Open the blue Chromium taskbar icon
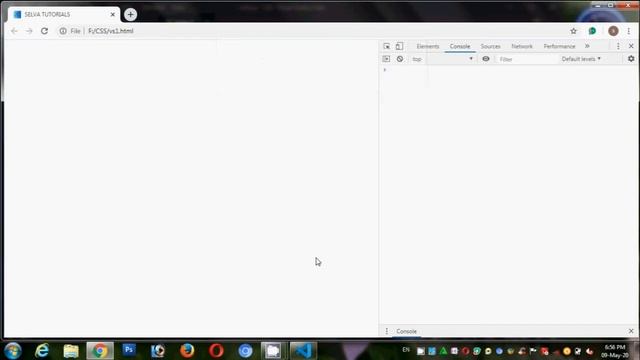The height and width of the screenshot is (360, 640). point(245,351)
